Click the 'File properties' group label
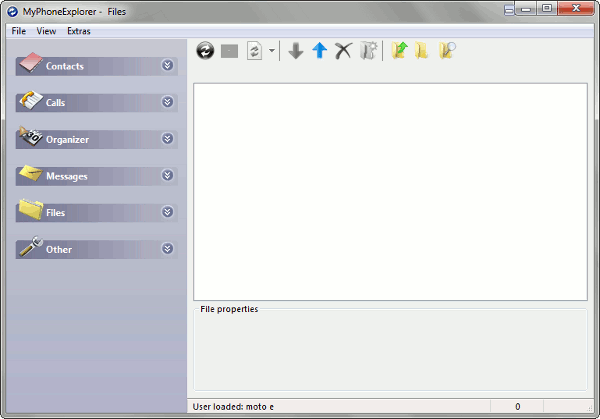This screenshot has width=600, height=419. (x=229, y=309)
